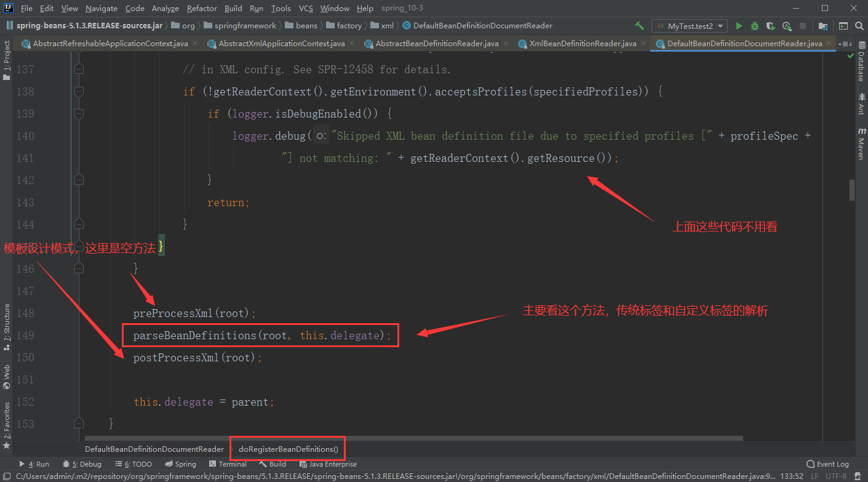Collapse the code block at line 139

(78, 114)
